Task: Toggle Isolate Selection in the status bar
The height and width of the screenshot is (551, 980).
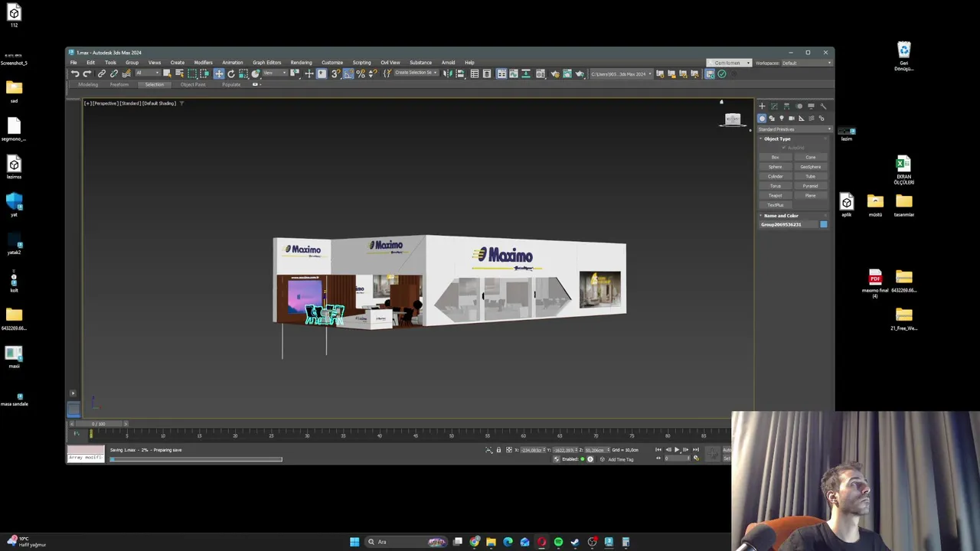Action: [x=489, y=450]
